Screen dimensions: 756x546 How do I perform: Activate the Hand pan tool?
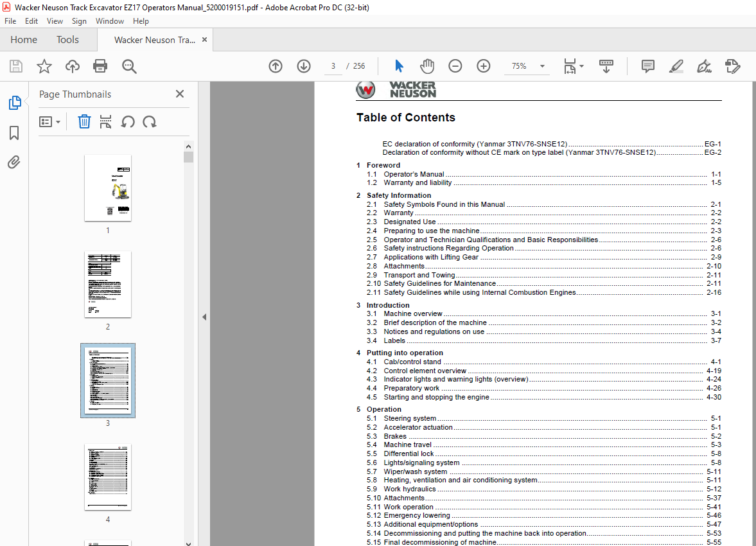pyautogui.click(x=427, y=66)
